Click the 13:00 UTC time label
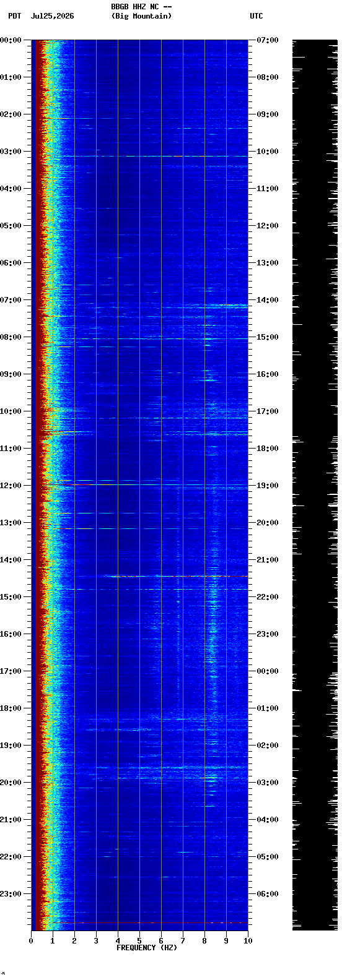This screenshot has height=980, width=342. click(268, 263)
